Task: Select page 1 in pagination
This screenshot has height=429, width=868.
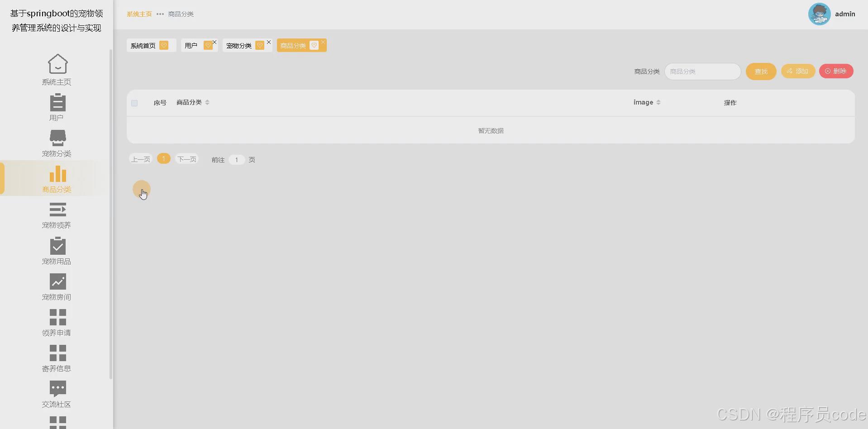Action: (164, 158)
